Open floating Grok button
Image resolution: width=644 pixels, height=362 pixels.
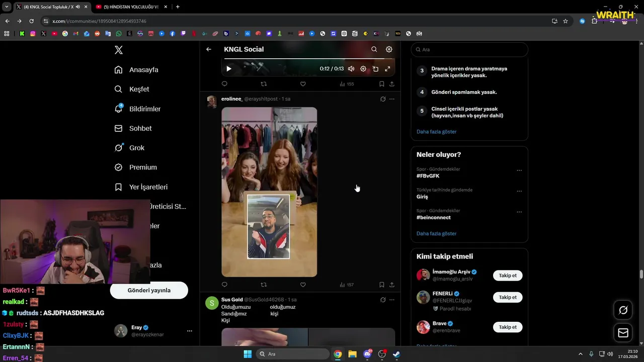click(x=623, y=310)
